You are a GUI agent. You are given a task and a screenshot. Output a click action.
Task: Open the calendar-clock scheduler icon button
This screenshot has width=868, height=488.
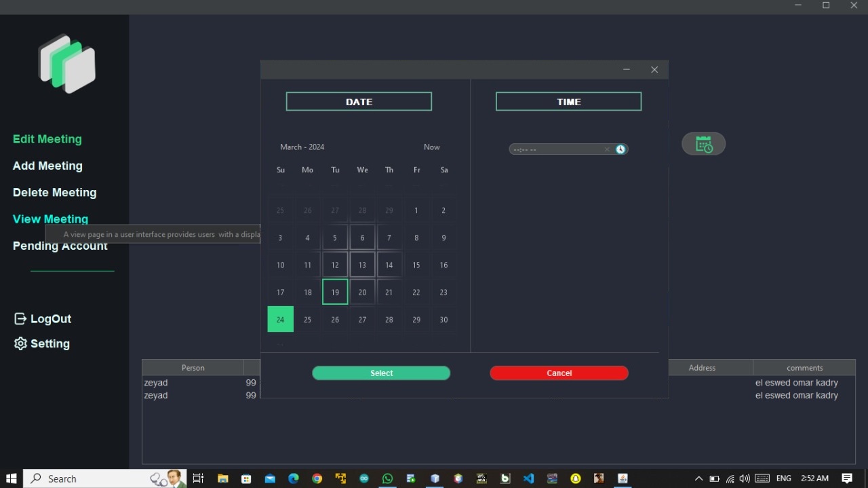tap(704, 144)
